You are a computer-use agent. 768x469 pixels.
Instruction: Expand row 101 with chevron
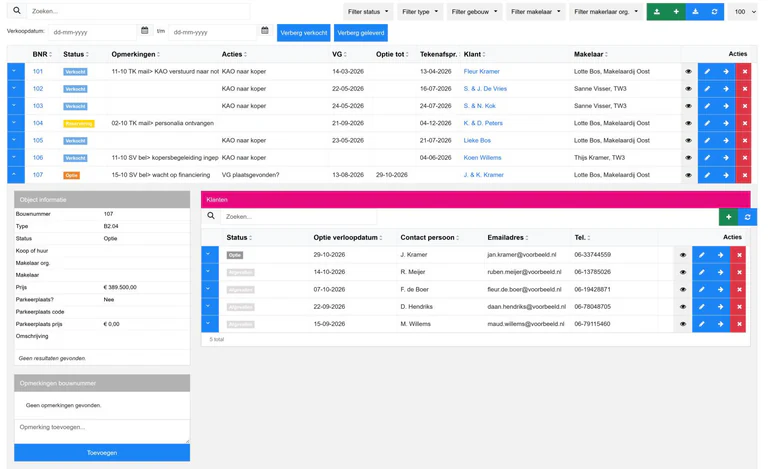point(14,71)
